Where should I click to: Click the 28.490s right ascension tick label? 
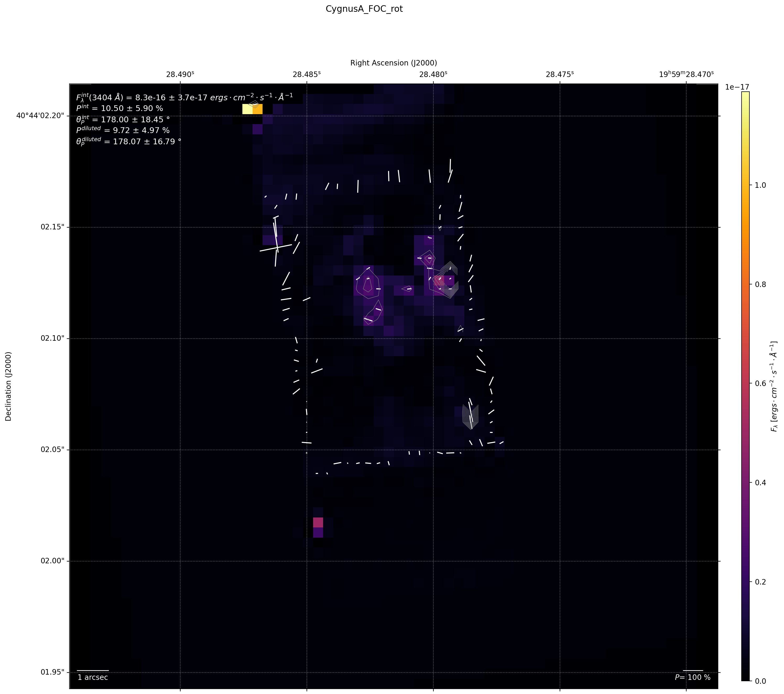[x=180, y=74]
